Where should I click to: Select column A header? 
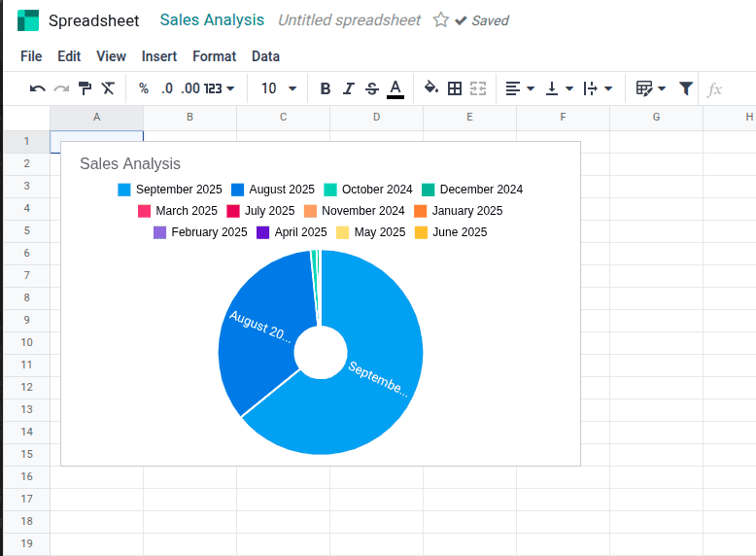click(96, 118)
